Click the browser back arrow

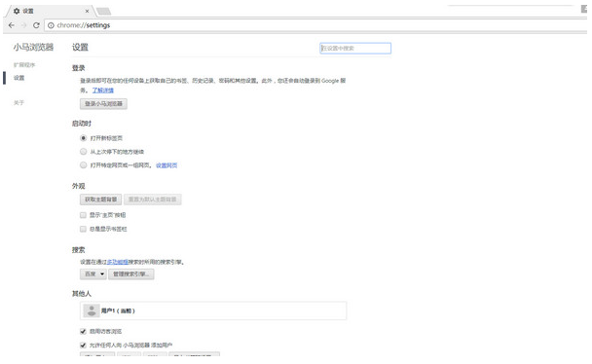tap(12, 25)
